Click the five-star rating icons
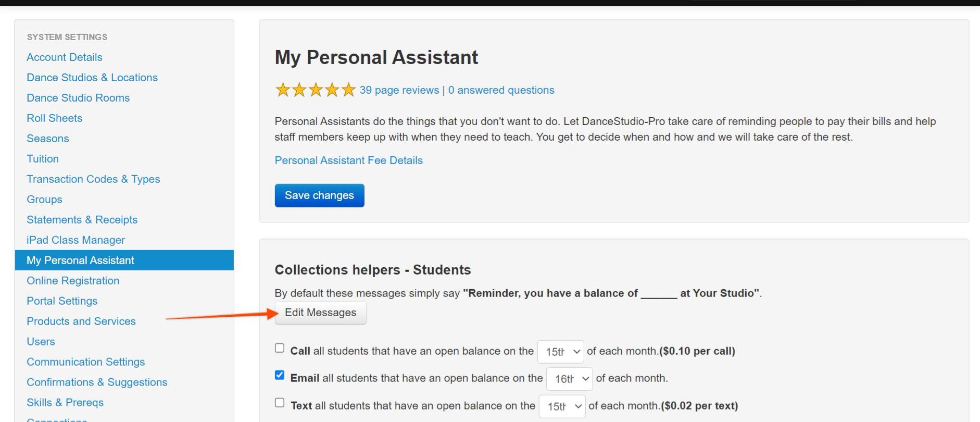The height and width of the screenshot is (422, 980). pyautogui.click(x=315, y=90)
